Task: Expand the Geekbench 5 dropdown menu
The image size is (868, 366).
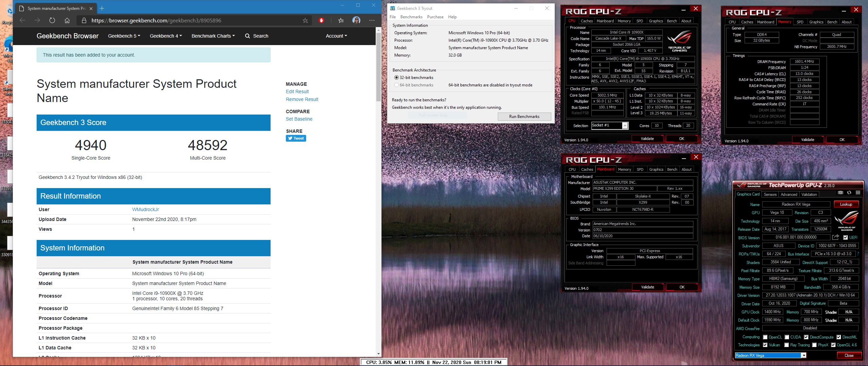Action: (124, 36)
